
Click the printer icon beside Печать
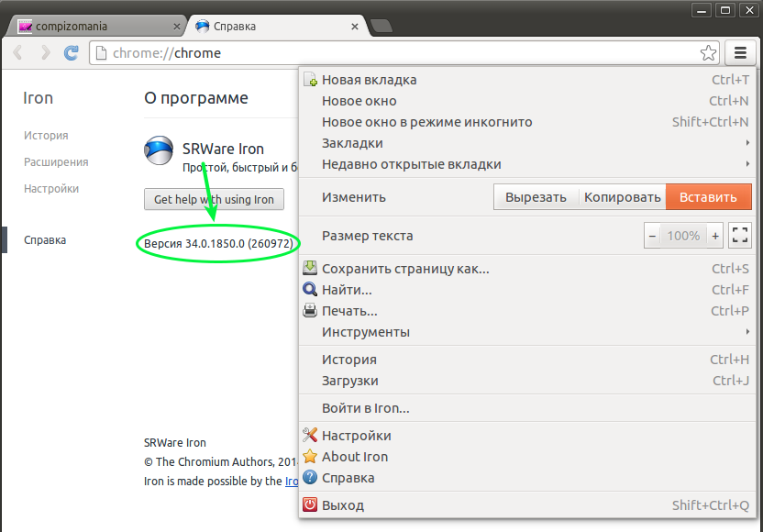pos(310,311)
